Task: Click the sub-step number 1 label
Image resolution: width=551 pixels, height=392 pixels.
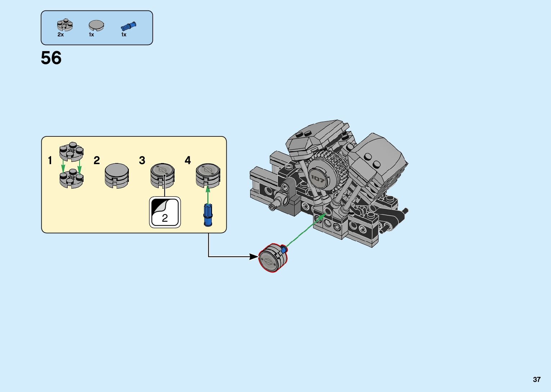Action: (x=50, y=160)
